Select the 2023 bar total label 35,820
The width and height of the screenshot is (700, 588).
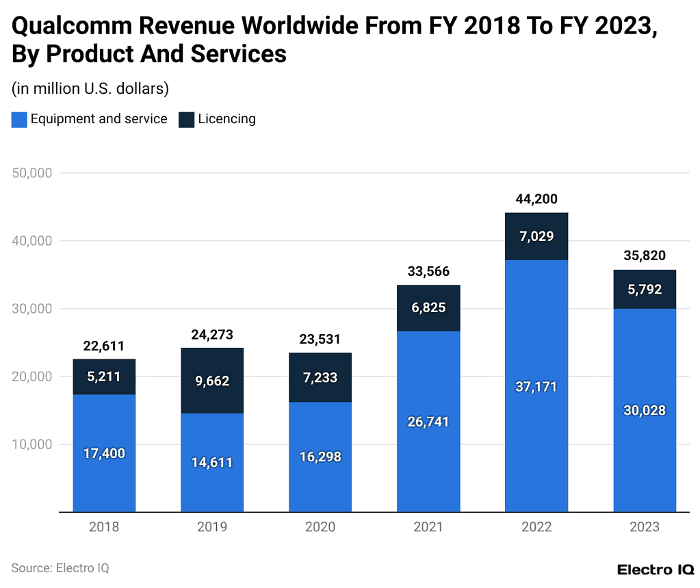(645, 255)
